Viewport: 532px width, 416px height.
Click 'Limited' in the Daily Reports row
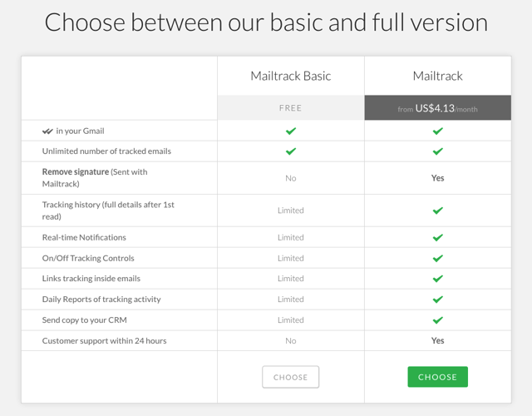(x=291, y=300)
